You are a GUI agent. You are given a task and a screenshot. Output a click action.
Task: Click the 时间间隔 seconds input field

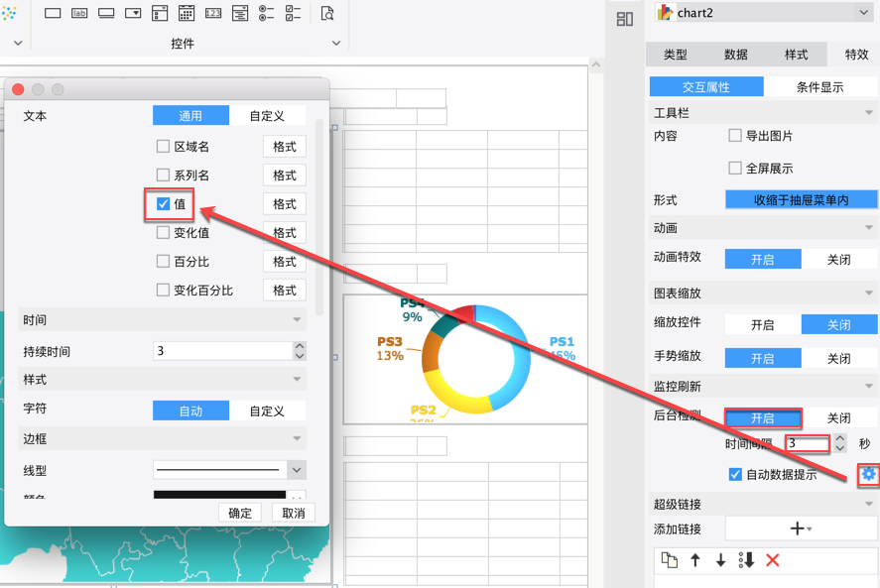(x=808, y=443)
